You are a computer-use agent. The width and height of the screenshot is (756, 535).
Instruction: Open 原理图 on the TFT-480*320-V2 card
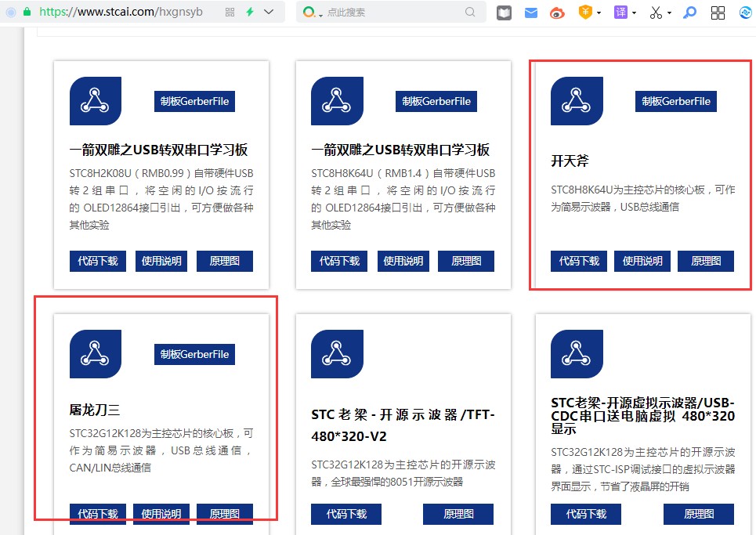coord(458,514)
